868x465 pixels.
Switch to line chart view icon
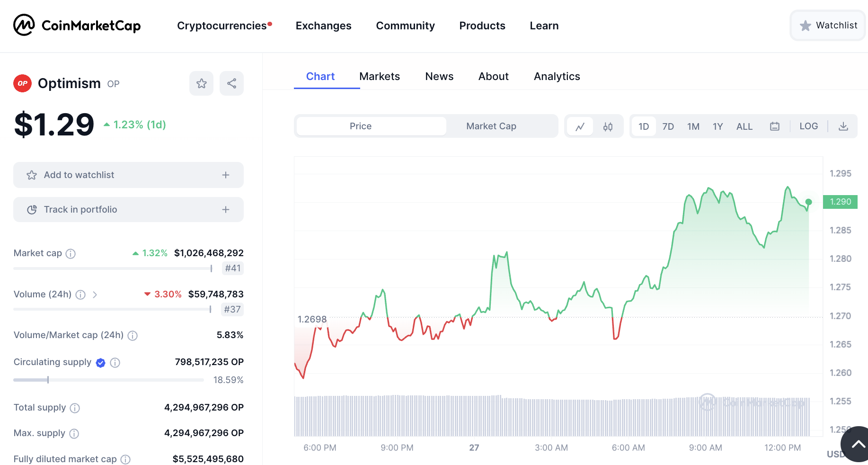tap(580, 126)
